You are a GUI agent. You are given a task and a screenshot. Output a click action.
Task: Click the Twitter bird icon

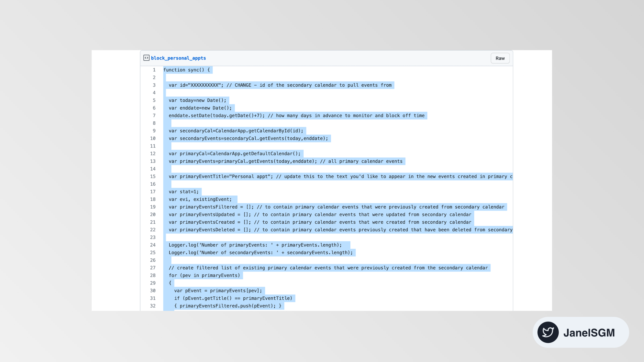click(x=548, y=332)
